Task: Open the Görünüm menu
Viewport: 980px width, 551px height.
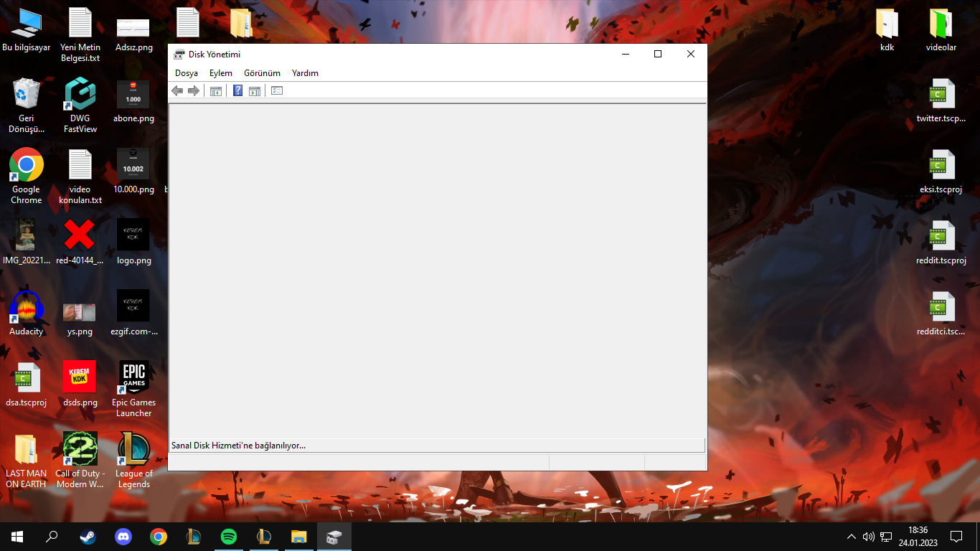Action: click(x=262, y=73)
